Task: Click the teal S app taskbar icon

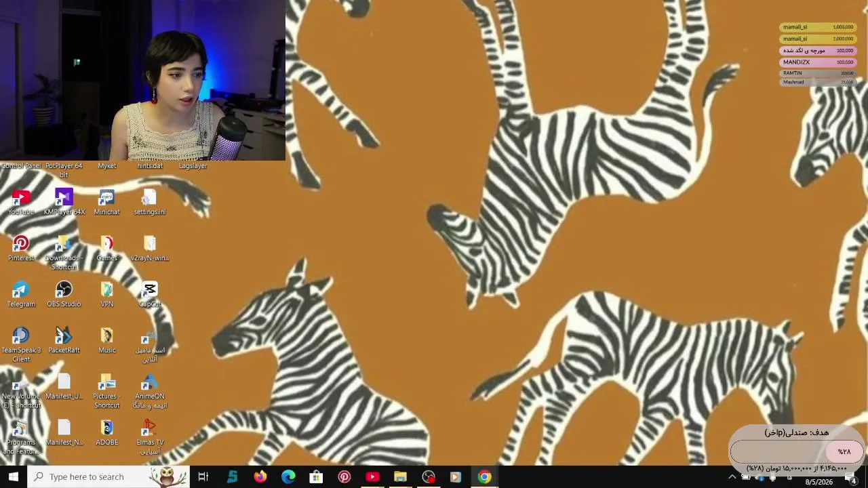Action: [232, 476]
